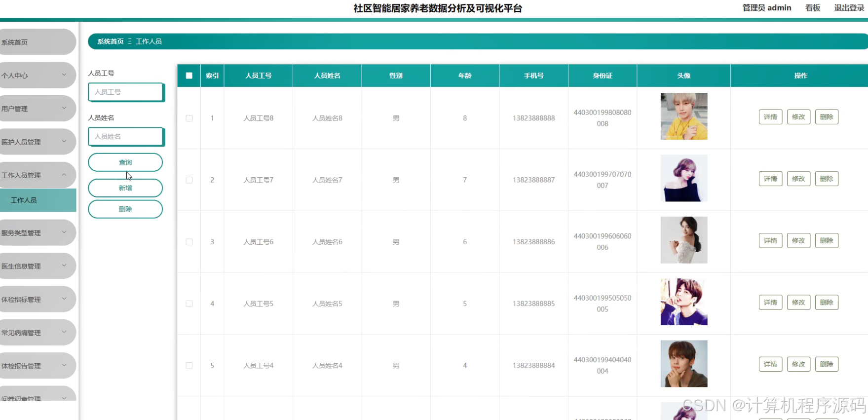
Task: Expand 体检指标管理 sidebar chevron
Action: [64, 299]
